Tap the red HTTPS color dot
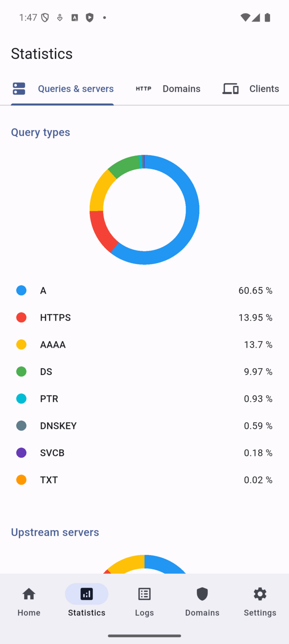The width and height of the screenshot is (289, 644). [x=21, y=317]
